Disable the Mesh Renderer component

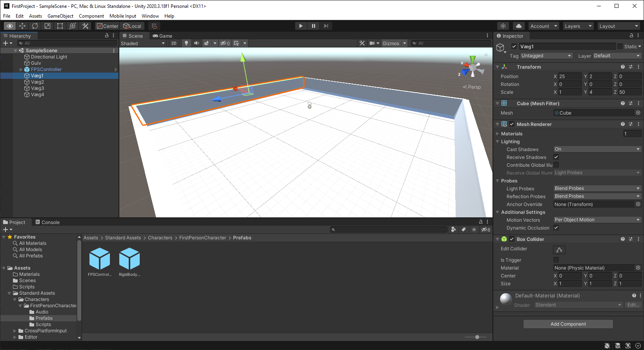pos(512,124)
